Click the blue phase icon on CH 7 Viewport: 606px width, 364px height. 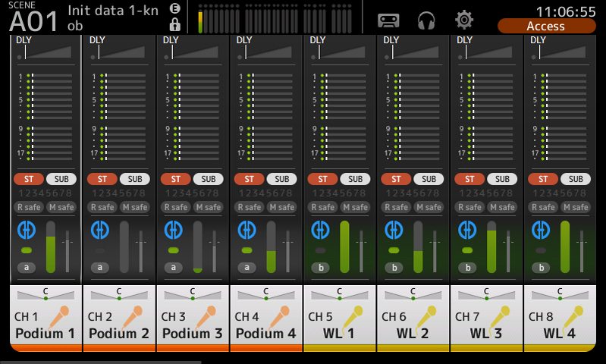tap(466, 230)
